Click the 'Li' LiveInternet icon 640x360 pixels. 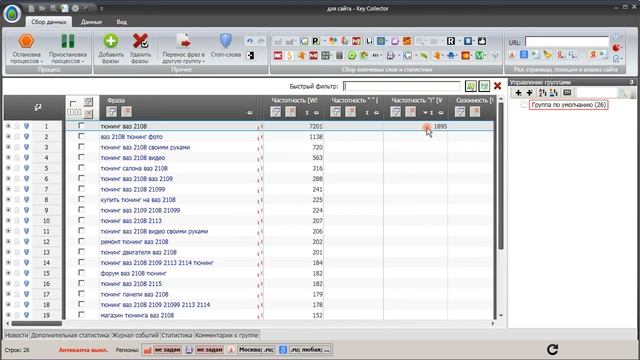click(369, 41)
